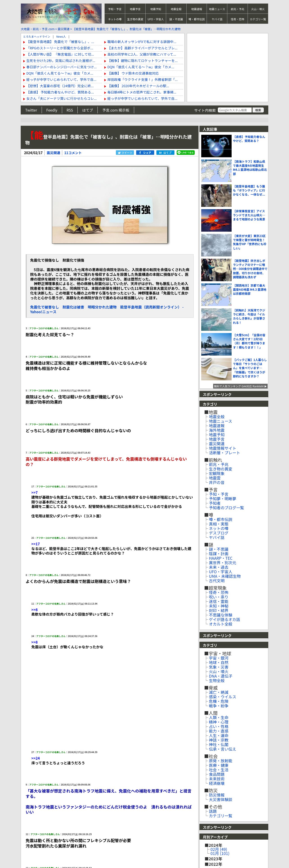Screen dimensions: 289x868
Task: Select UMA・未確認生物 category
Action: click(225, 577)
